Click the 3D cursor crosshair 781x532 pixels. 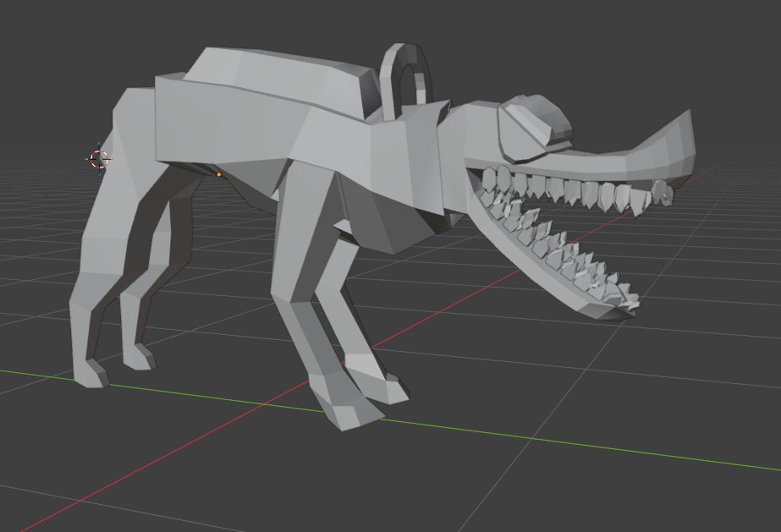(100, 159)
